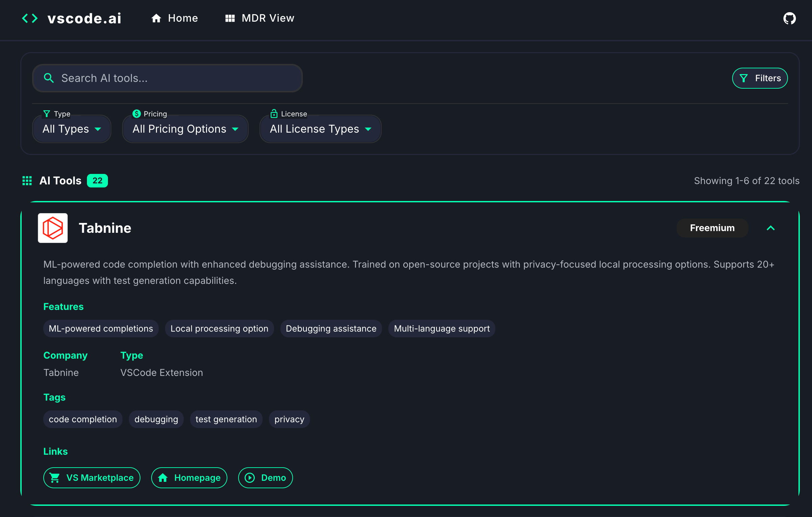
Task: Collapse the Tabnine card chevron
Action: [x=770, y=228]
